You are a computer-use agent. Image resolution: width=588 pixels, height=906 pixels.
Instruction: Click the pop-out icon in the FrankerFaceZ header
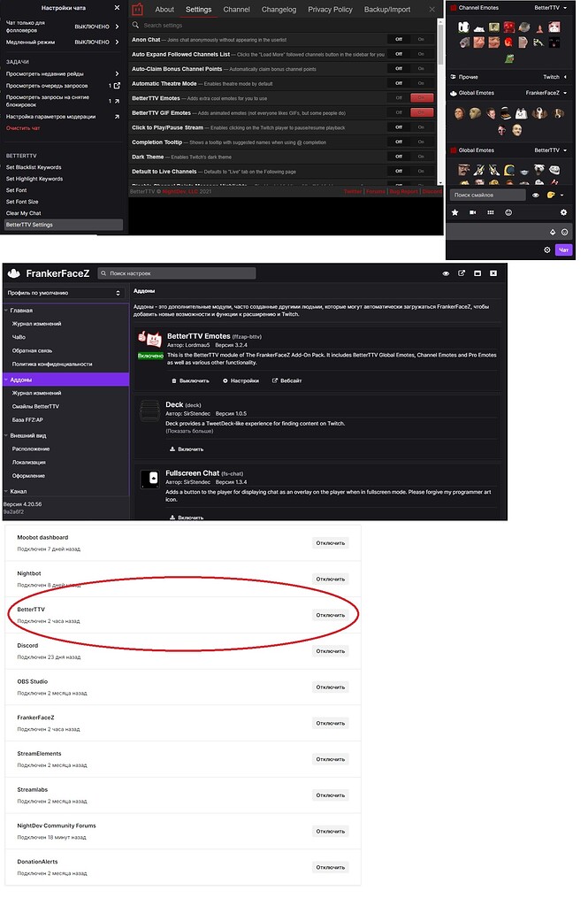(462, 273)
